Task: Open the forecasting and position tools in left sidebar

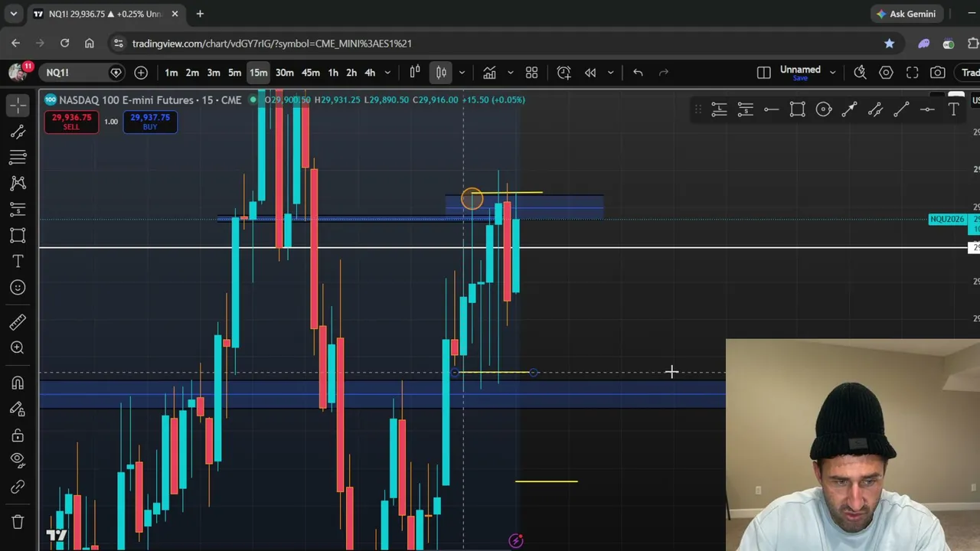Action: coord(18,209)
